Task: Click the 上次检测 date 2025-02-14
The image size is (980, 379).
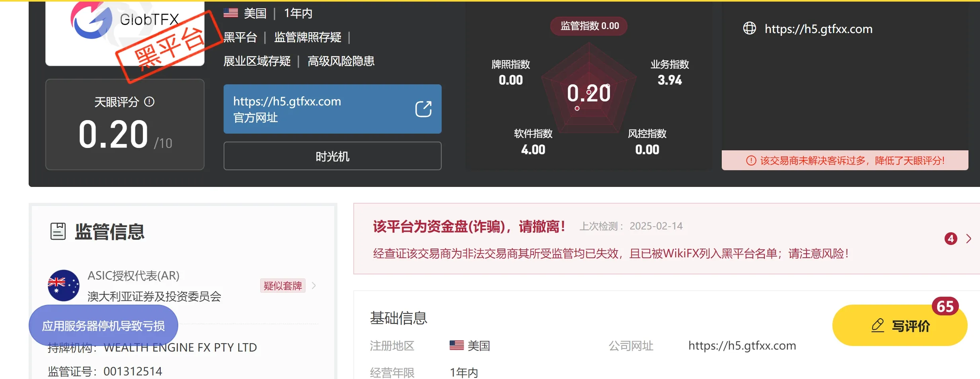Action: point(656,226)
